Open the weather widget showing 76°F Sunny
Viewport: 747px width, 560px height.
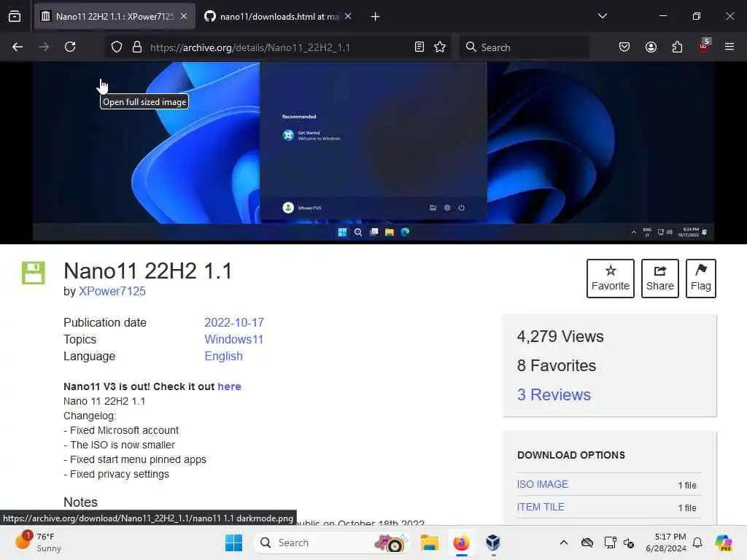pyautogui.click(x=38, y=542)
